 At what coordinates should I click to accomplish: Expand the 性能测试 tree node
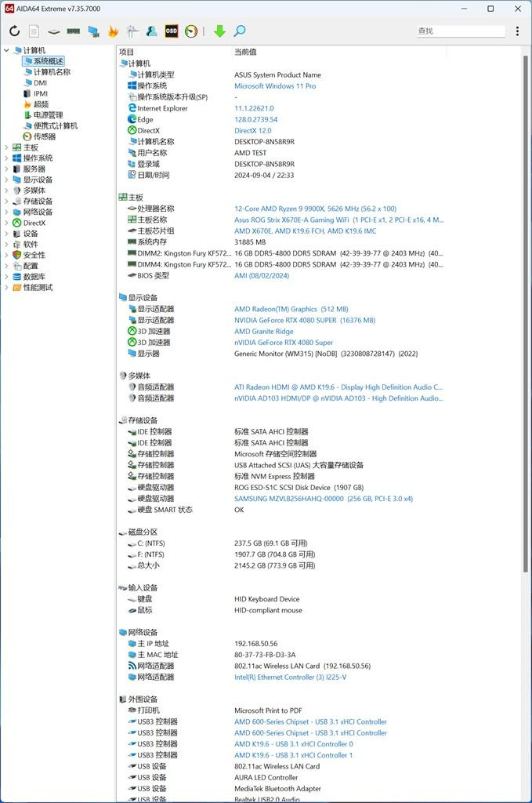(x=6, y=287)
